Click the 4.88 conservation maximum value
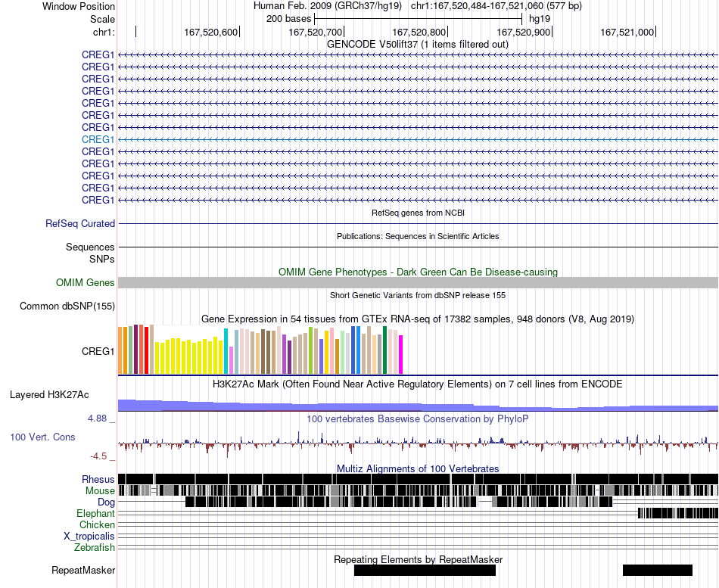 97,418
